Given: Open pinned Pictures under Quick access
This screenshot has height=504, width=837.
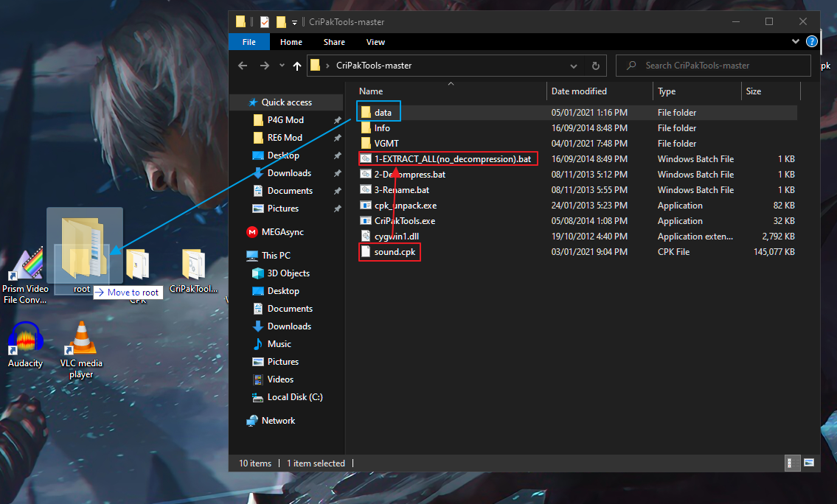Looking at the screenshot, I should 283,209.
